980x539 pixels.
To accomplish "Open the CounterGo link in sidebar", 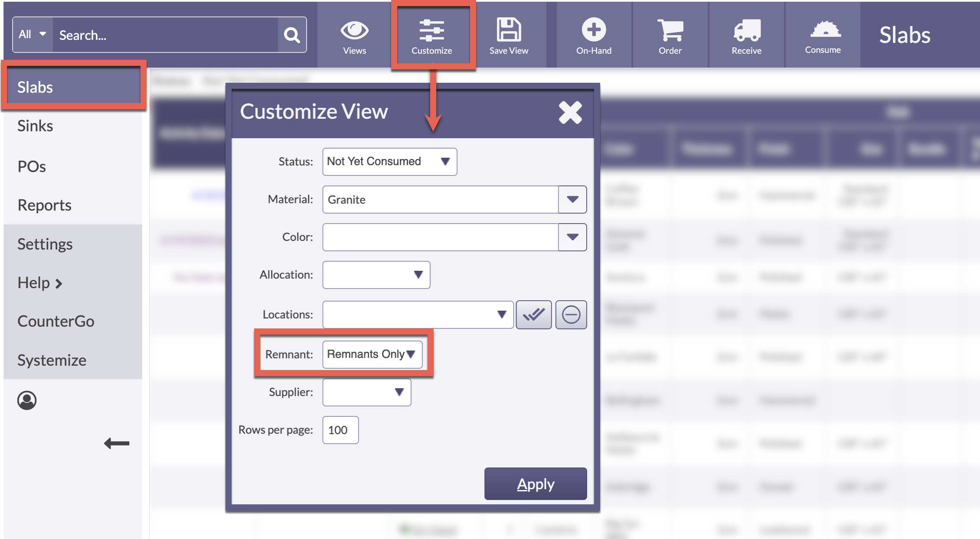I will (56, 321).
